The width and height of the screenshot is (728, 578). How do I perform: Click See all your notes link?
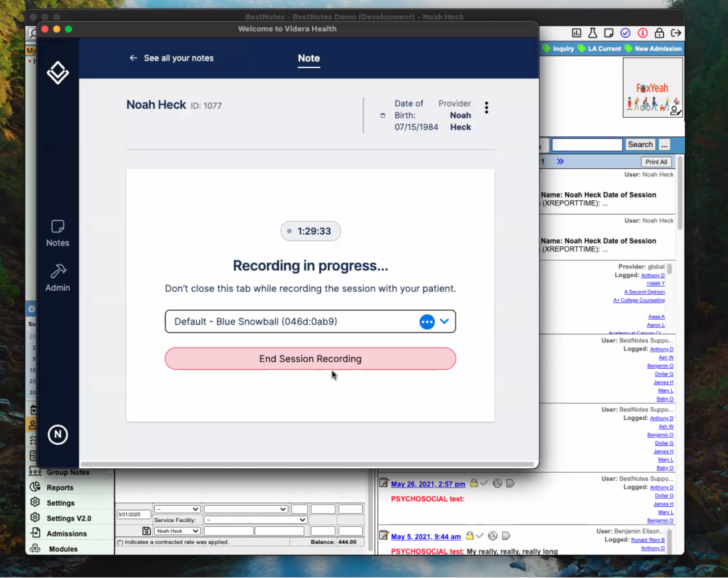coord(179,58)
